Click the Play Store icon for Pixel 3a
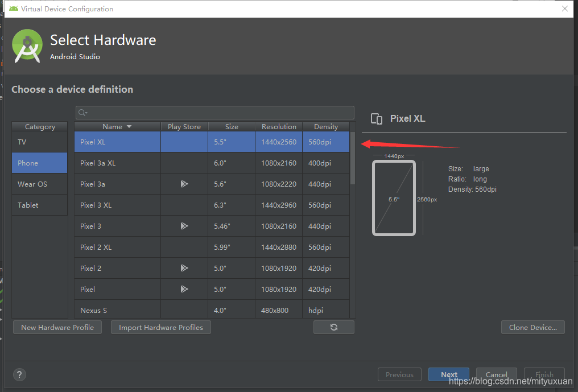 184,184
